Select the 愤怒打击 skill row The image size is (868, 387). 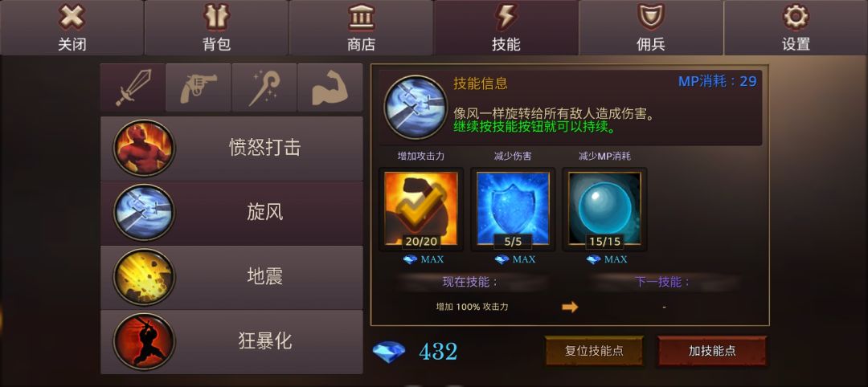[231, 149]
